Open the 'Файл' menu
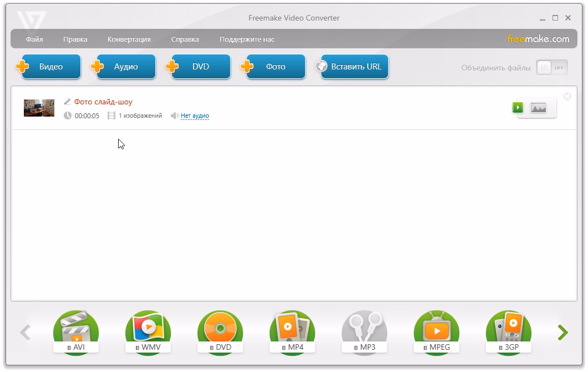The image size is (588, 372). [34, 39]
